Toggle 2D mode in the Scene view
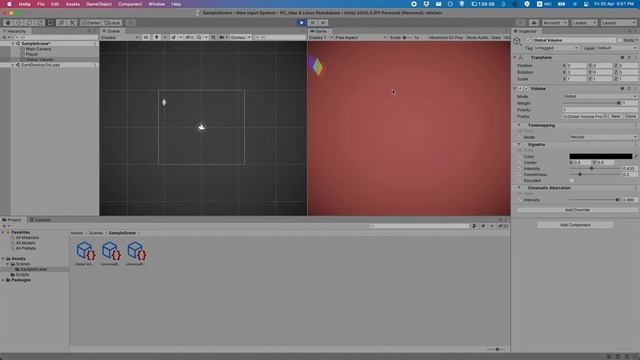Screen dimensions: 640x360 click(x=146, y=38)
